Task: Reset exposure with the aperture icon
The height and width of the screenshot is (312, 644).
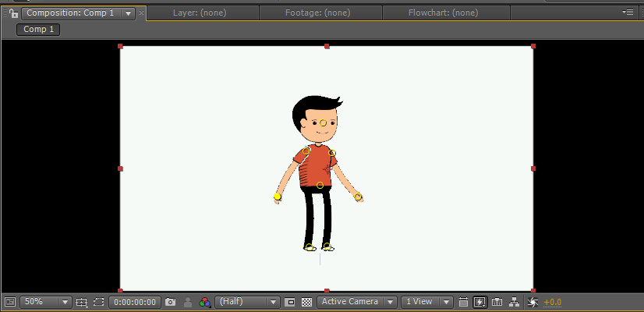Action: 533,303
